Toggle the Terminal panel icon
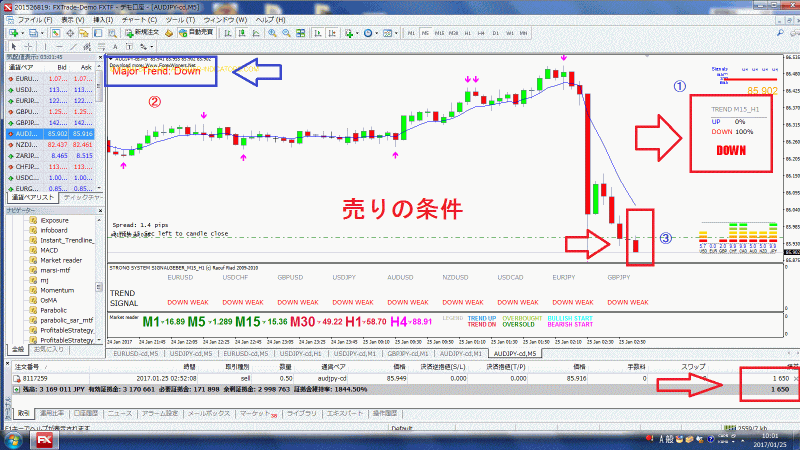Viewport: 800px width, 450px height. (98, 33)
